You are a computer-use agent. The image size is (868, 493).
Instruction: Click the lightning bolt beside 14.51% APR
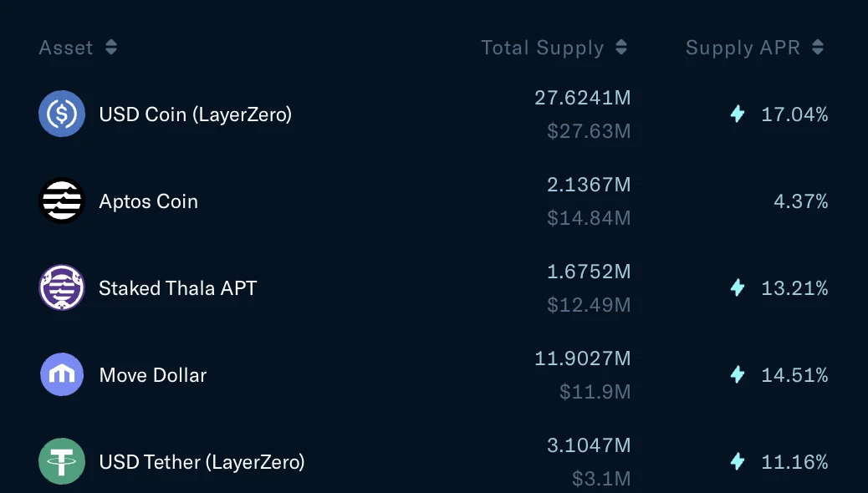tap(738, 375)
